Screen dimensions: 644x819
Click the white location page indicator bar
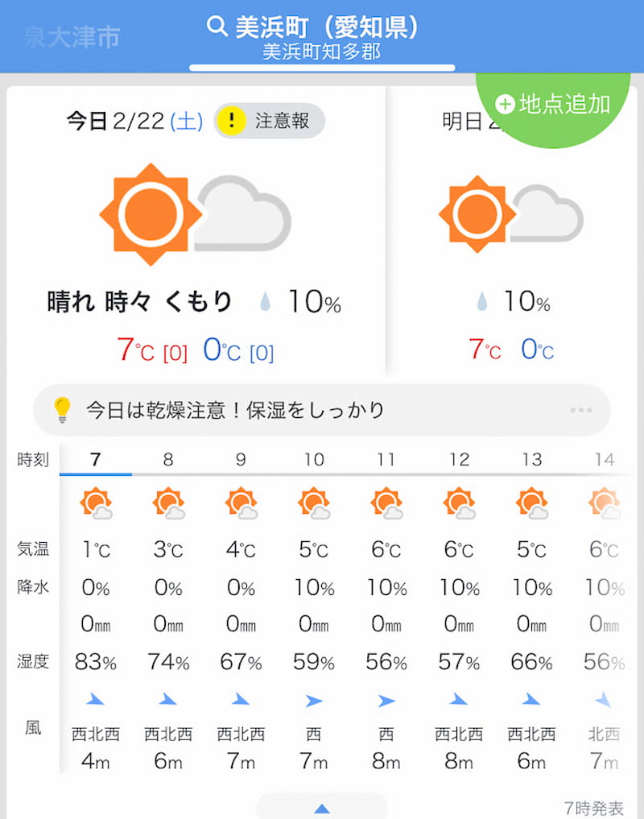(322, 68)
